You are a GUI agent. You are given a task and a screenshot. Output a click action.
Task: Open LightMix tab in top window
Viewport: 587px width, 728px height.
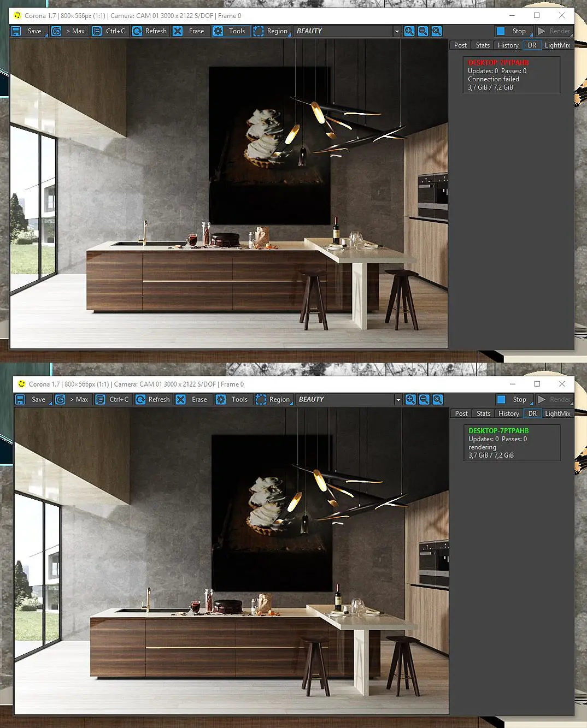click(x=557, y=45)
